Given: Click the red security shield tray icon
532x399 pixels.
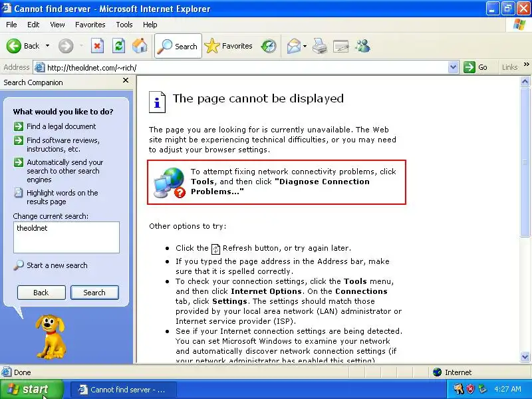Looking at the screenshot, I should coord(470,389).
